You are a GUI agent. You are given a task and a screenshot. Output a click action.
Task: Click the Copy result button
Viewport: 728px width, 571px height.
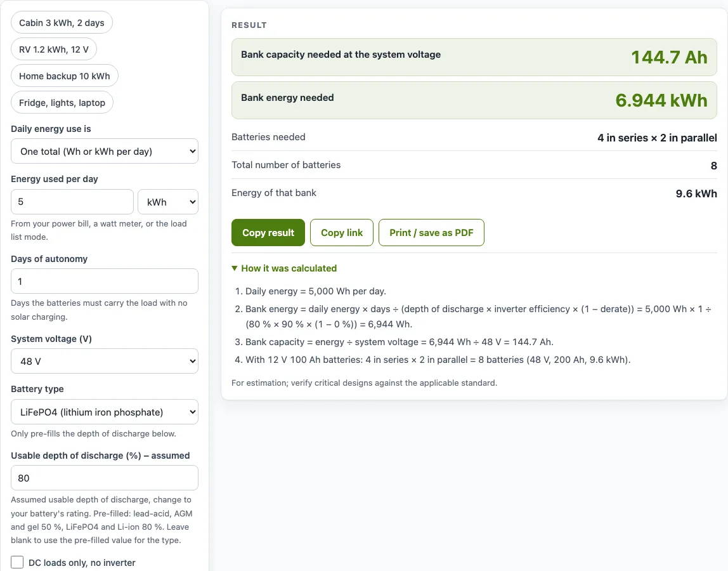click(x=268, y=233)
